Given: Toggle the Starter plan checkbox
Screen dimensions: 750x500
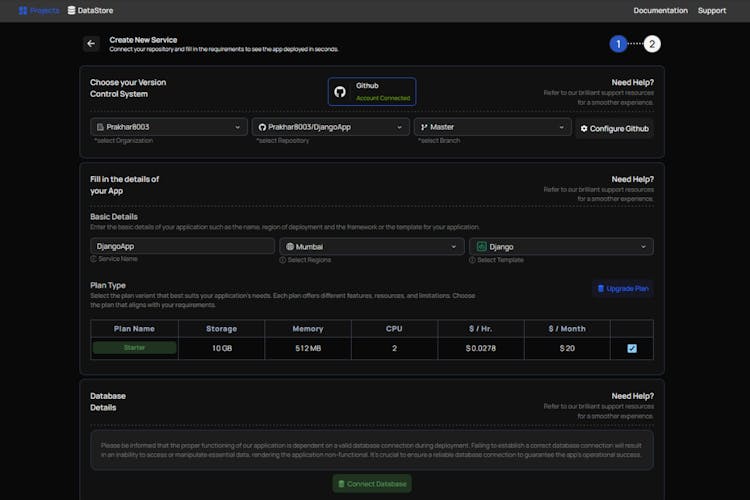Looking at the screenshot, I should tap(632, 348).
